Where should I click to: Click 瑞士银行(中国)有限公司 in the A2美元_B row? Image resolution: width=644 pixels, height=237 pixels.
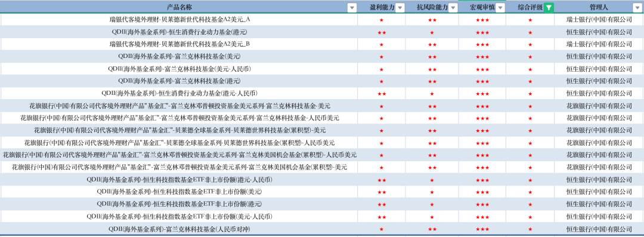pyautogui.click(x=599, y=44)
